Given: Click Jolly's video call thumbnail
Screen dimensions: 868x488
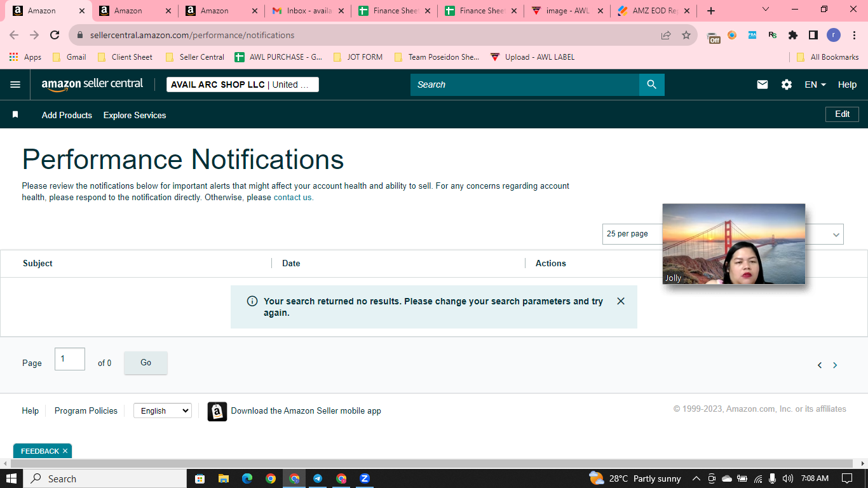Looking at the screenshot, I should click(x=734, y=244).
